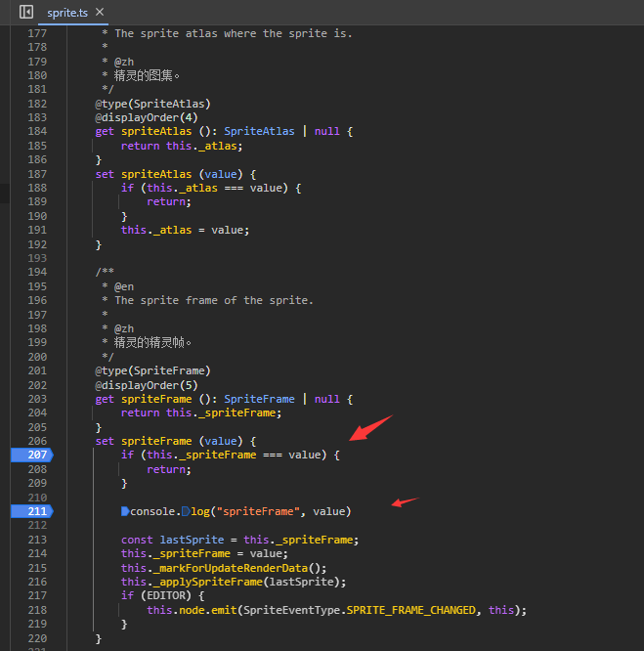This screenshot has height=651, width=644.
Task: Set breakpoint on line number 203
Action: point(37,399)
